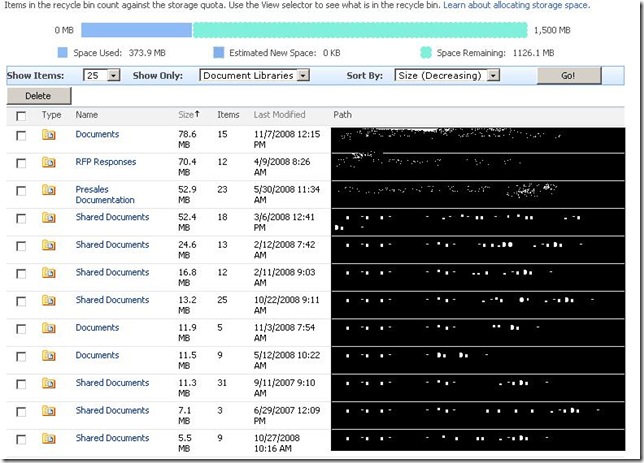Expand the Show Only Document Libraries dropdown

pyautogui.click(x=254, y=76)
